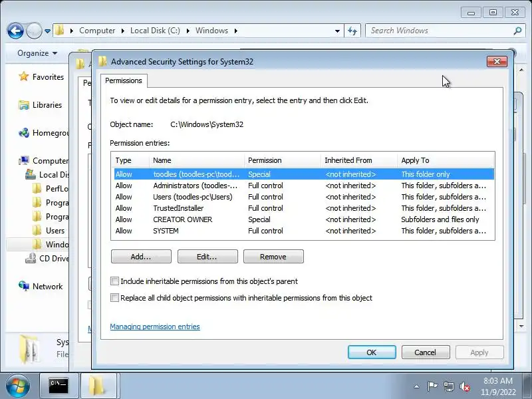This screenshot has width=532, height=399.
Task: Select Homegroup icon in navigation pane
Action: point(24,132)
